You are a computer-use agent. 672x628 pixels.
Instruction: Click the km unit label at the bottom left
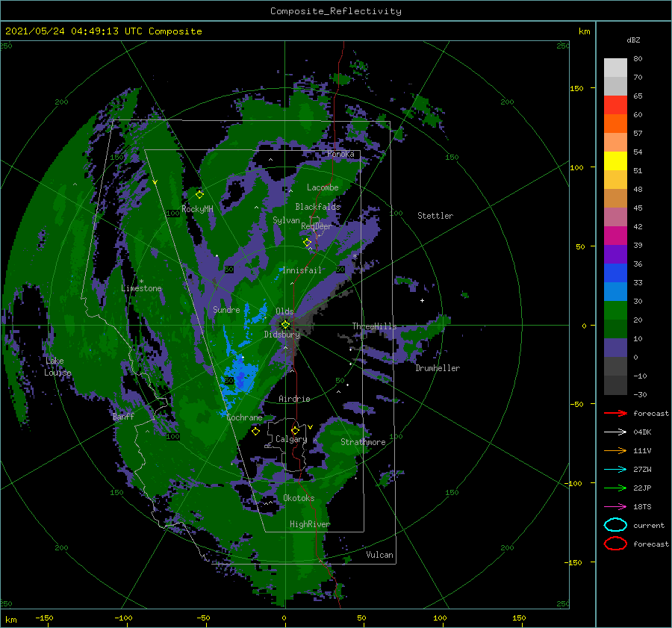pos(10,620)
